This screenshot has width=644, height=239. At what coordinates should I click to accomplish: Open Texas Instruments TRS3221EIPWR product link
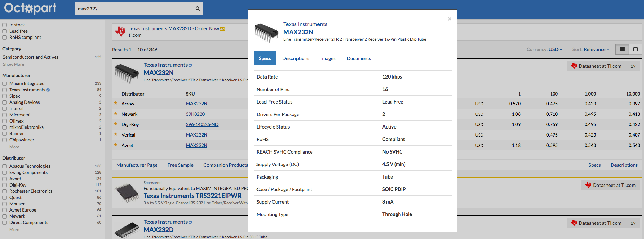193,196
